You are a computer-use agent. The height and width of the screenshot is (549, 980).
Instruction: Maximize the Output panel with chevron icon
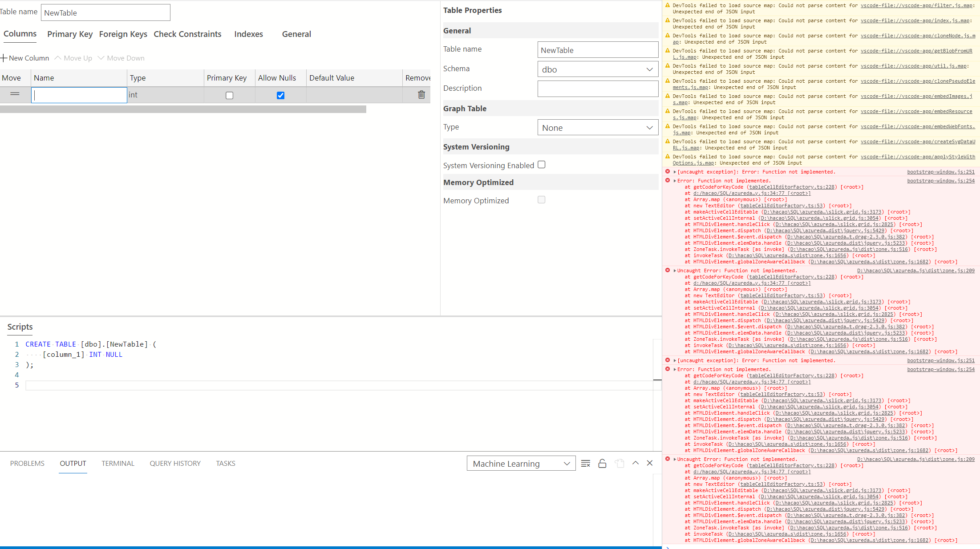636,463
